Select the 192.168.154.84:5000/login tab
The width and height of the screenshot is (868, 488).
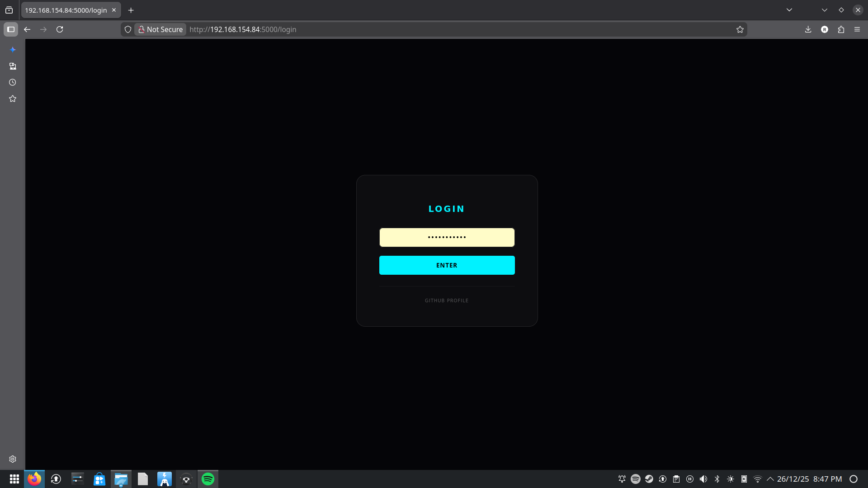pos(66,10)
